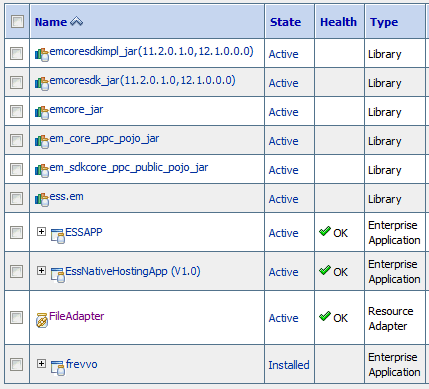Open the EssNativeHostingApp (V1.0) link
429x389 pixels.
pyautogui.click(x=133, y=271)
